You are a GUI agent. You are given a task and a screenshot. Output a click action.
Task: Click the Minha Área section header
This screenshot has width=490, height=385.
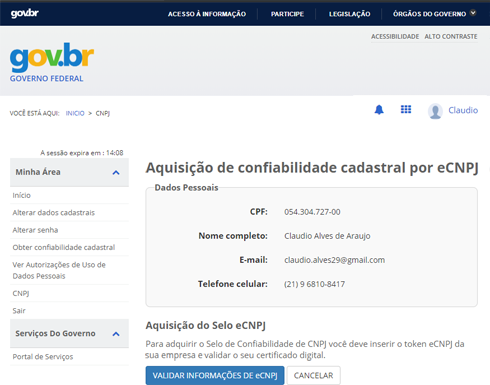tap(69, 172)
